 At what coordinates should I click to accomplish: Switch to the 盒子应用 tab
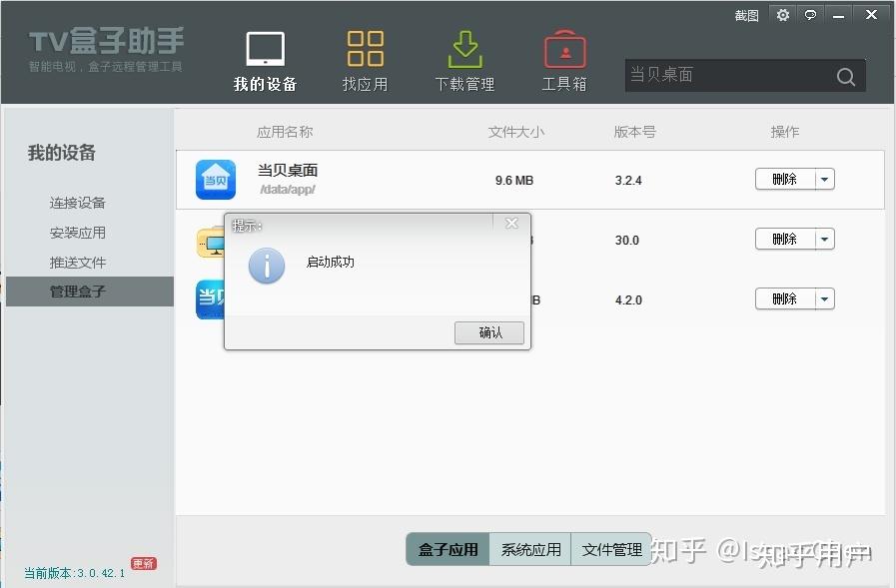448,549
